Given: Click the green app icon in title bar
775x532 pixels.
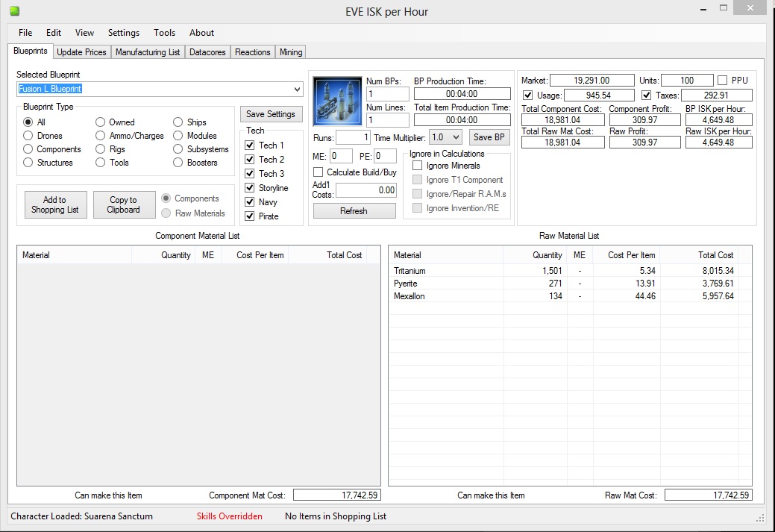Looking at the screenshot, I should point(15,10).
